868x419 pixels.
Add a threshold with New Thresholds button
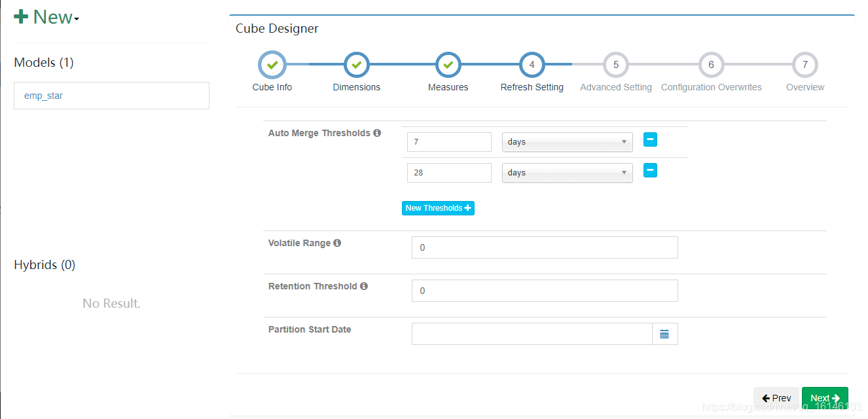(438, 208)
